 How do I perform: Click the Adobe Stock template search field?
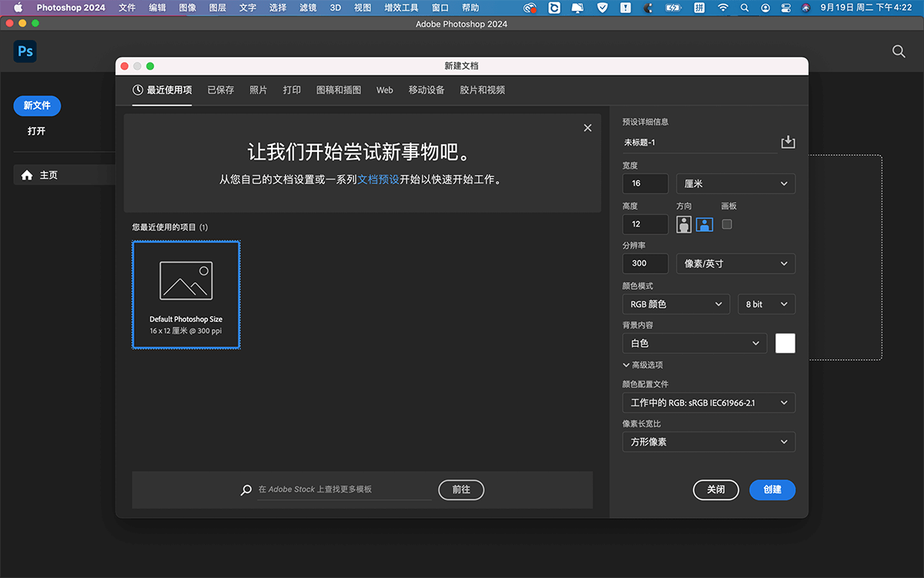343,489
